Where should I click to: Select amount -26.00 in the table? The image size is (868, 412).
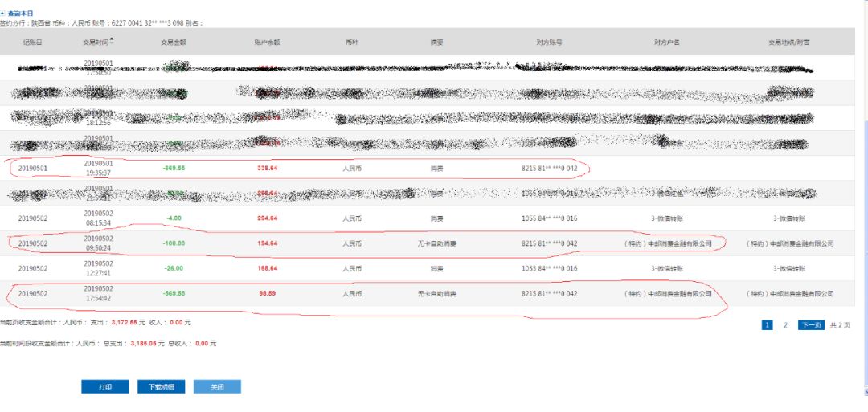coord(174,268)
